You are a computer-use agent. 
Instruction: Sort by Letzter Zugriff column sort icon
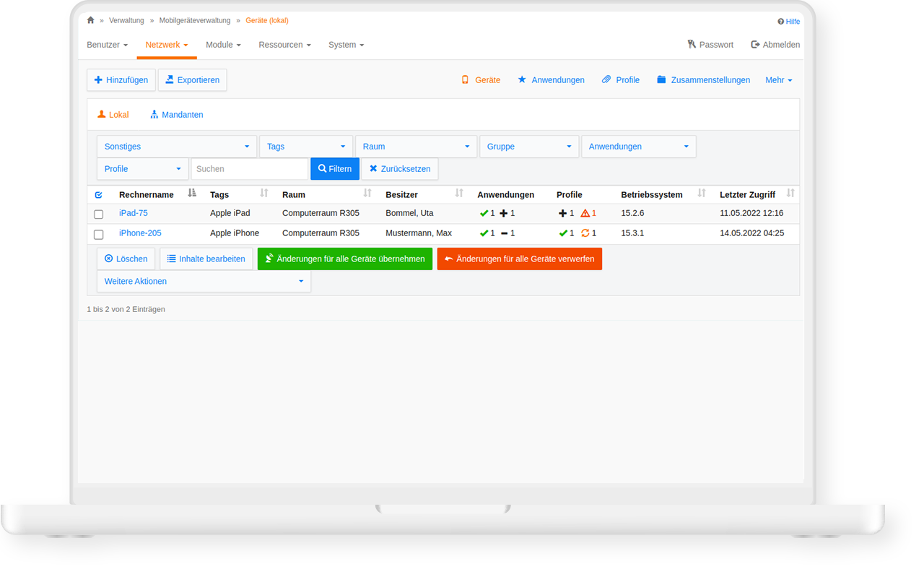pos(790,193)
